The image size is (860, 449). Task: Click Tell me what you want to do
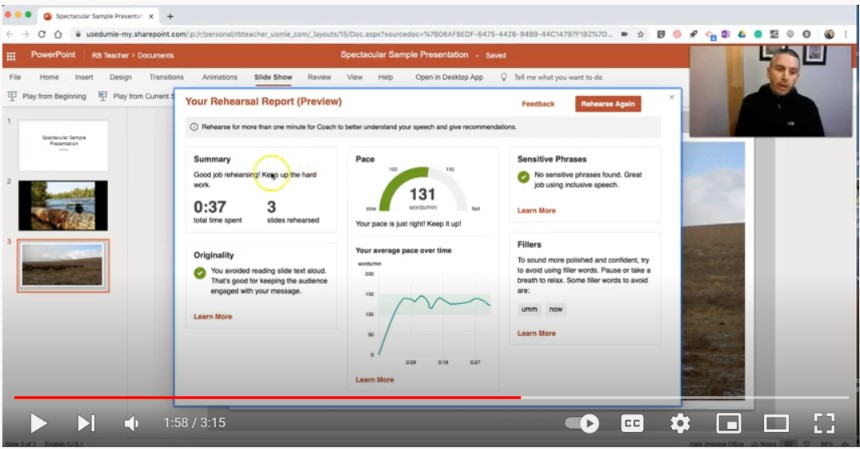(558, 77)
